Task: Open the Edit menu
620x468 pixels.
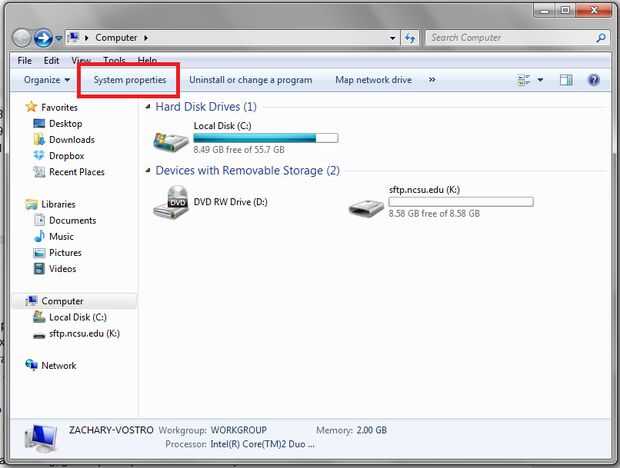Action: click(51, 60)
